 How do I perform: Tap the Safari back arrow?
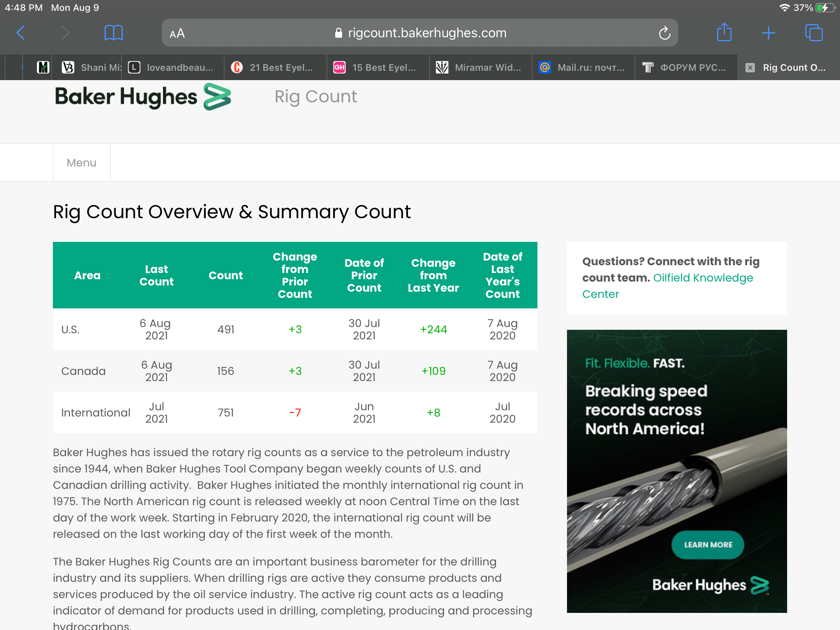(x=21, y=33)
